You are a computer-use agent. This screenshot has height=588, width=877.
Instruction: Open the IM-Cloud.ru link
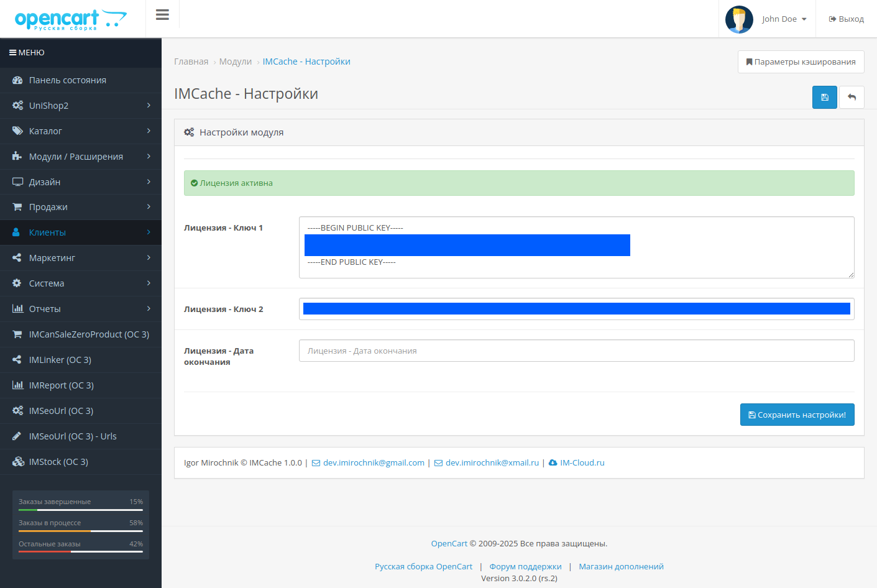pos(582,463)
